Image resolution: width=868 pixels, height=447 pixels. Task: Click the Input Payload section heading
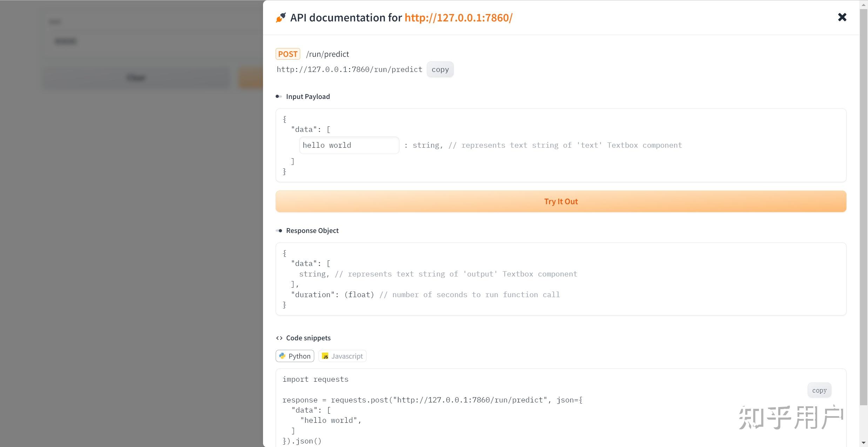click(x=308, y=96)
